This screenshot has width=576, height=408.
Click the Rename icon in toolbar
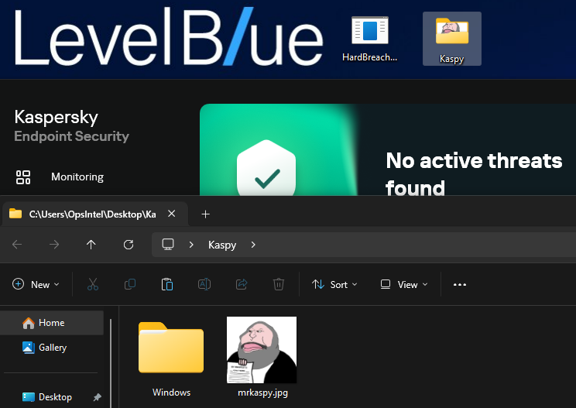(204, 284)
